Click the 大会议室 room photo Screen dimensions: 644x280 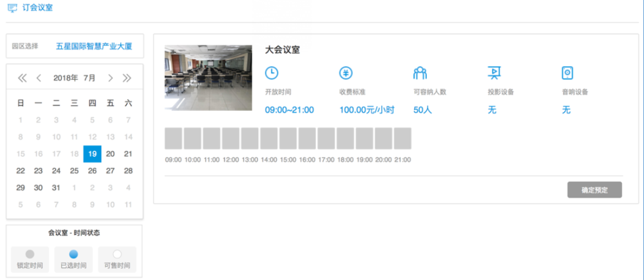[x=208, y=77]
